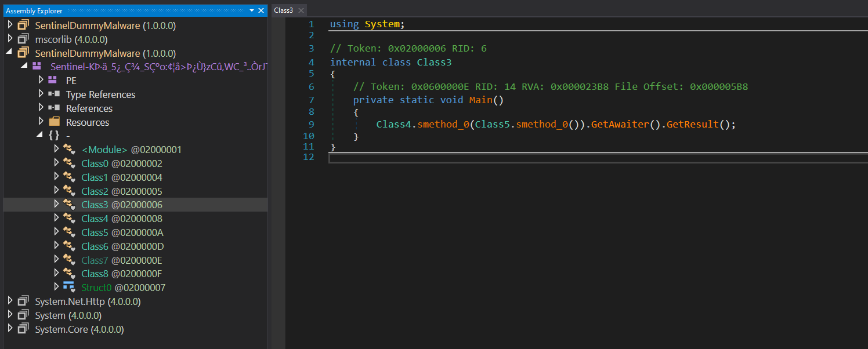Click the Class0 class icon
Viewport: 868px width, 349px height.
pos(69,163)
